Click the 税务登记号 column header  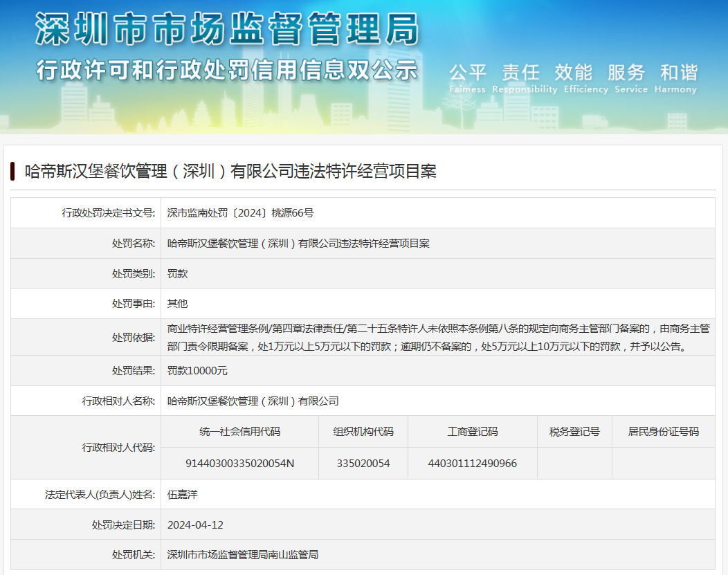coord(575,432)
